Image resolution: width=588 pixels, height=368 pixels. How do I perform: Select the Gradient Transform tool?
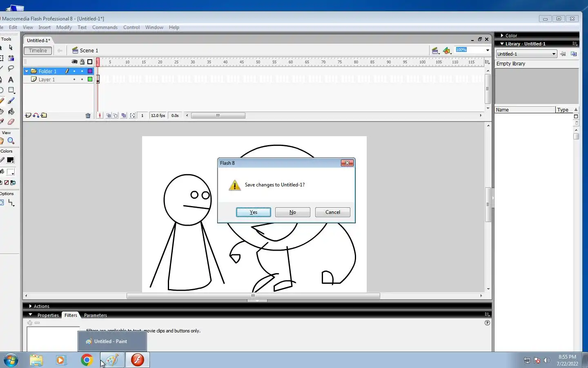11,58
